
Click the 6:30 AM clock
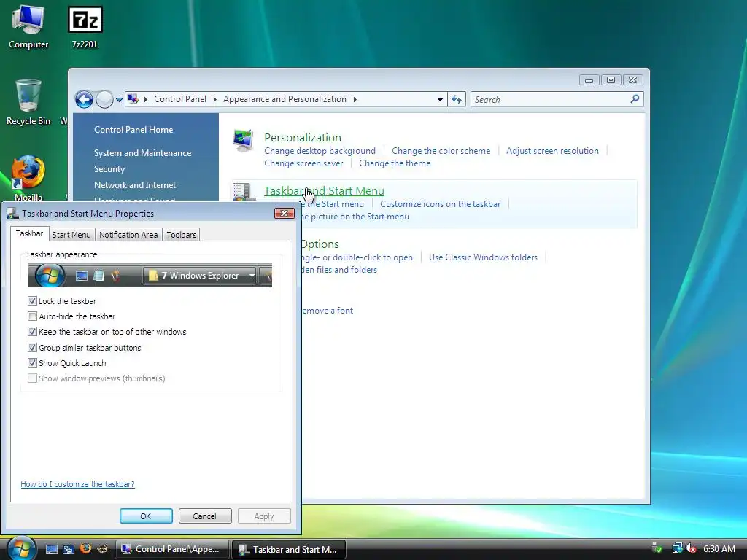(x=719, y=548)
